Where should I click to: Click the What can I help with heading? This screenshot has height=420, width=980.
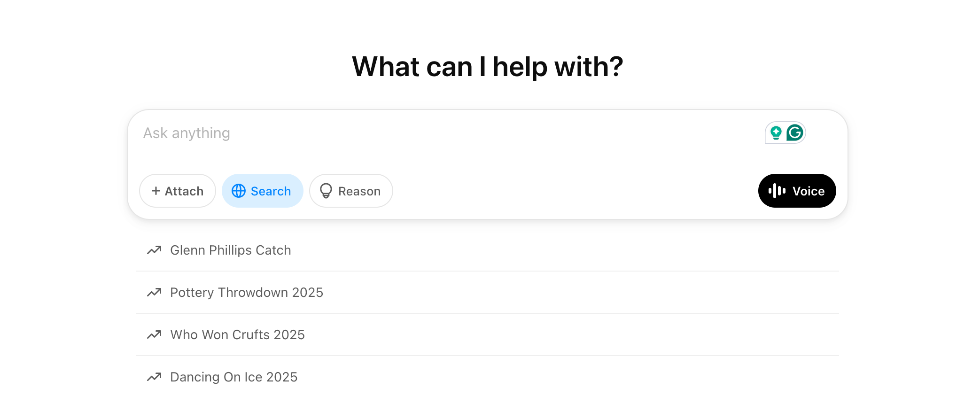[x=487, y=67]
